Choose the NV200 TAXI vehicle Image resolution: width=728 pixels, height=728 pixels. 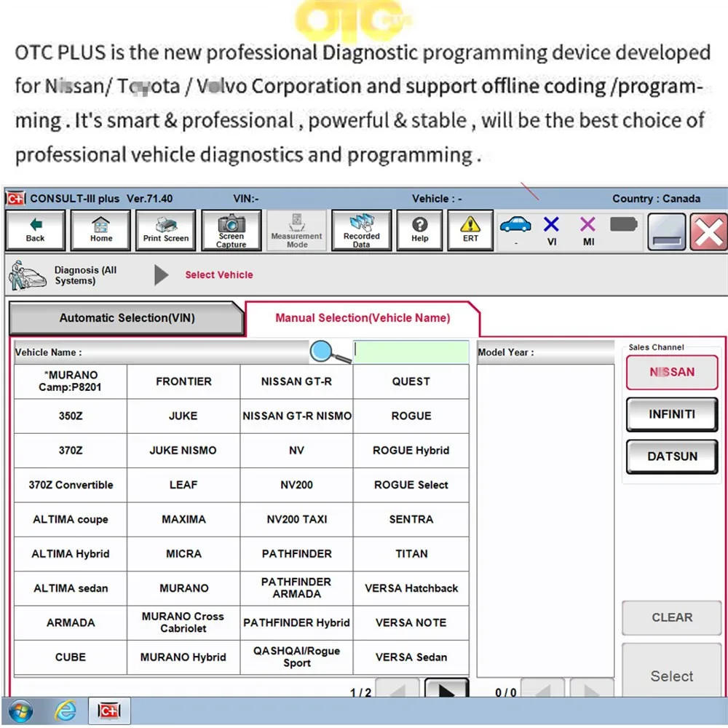(x=297, y=519)
